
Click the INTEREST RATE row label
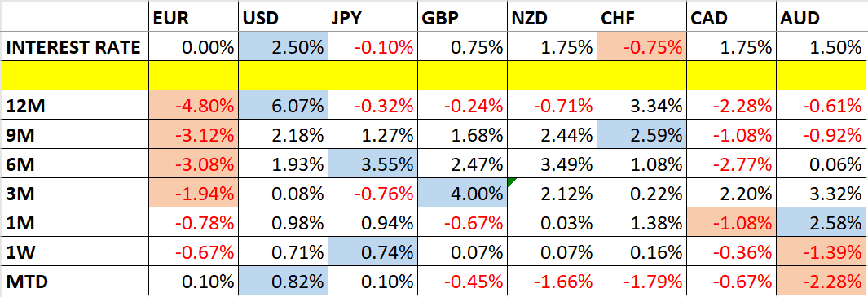point(75,47)
